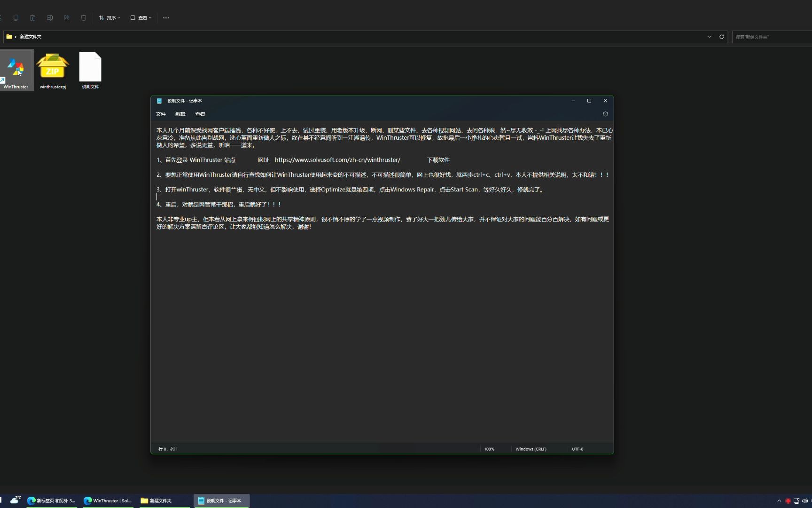Click the text Start Scan in step 3
The width and height of the screenshot is (812, 508).
click(464, 190)
